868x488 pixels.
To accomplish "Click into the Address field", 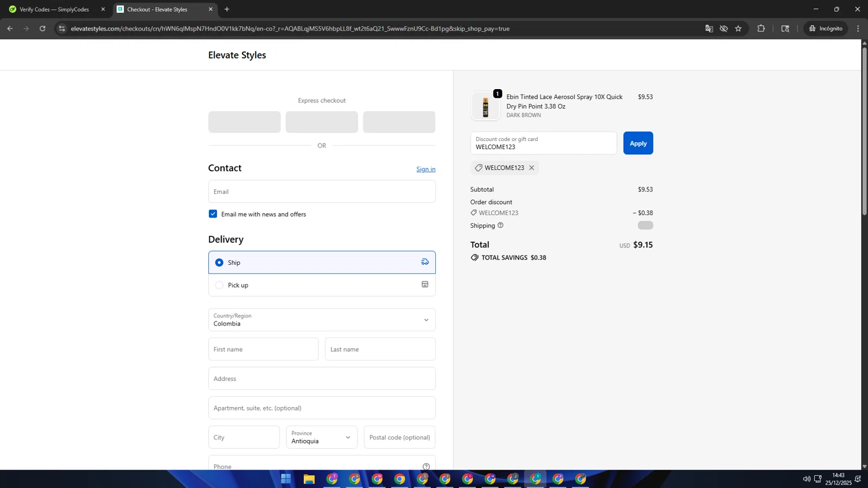I will (x=322, y=379).
